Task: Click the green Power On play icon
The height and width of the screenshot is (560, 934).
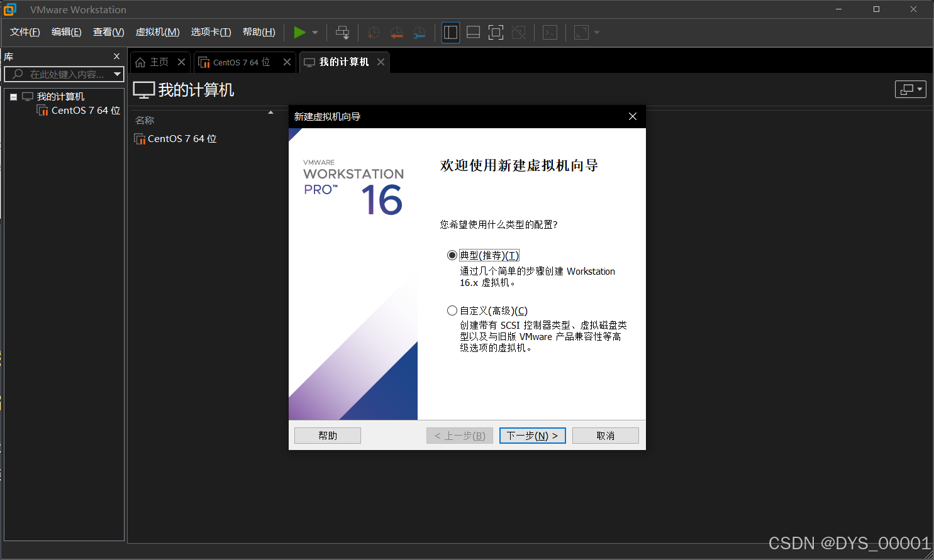Action: click(x=299, y=32)
